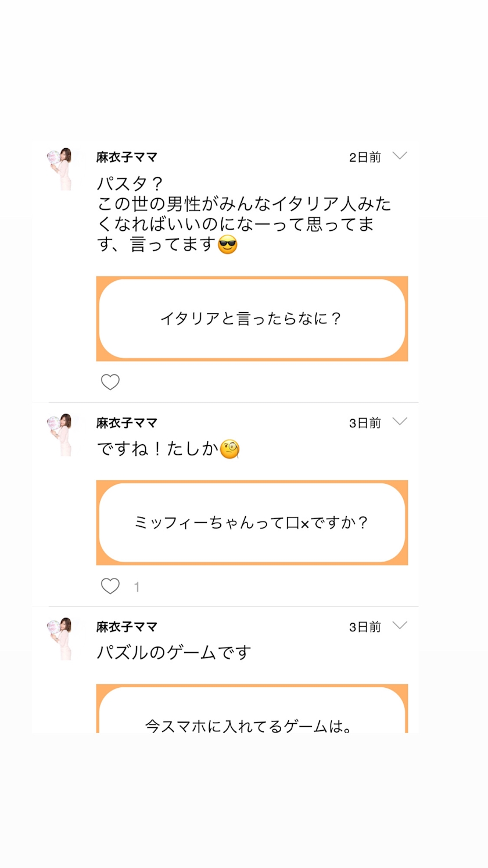This screenshot has width=488, height=868.
Task: Expand options chevron on the 2日前 post
Action: pos(400,156)
